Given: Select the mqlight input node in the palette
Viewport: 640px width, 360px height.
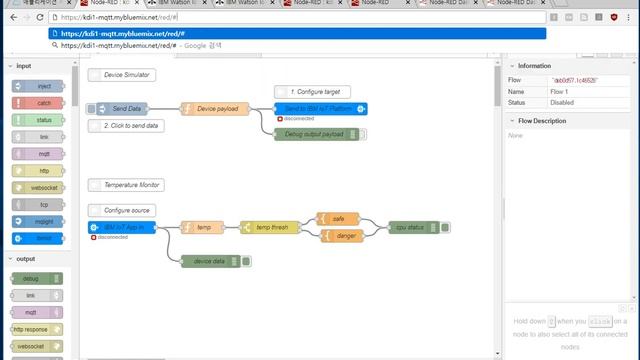Looking at the screenshot, I should (38, 222).
